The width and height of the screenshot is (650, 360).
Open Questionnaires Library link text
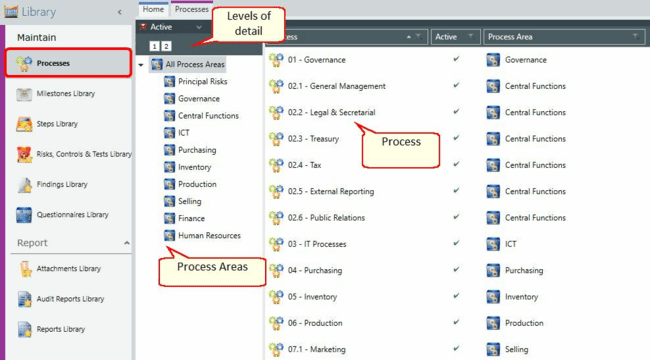73,214
